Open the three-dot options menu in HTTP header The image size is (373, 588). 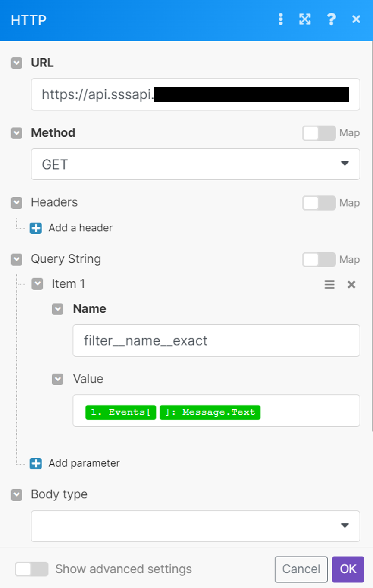(x=281, y=19)
